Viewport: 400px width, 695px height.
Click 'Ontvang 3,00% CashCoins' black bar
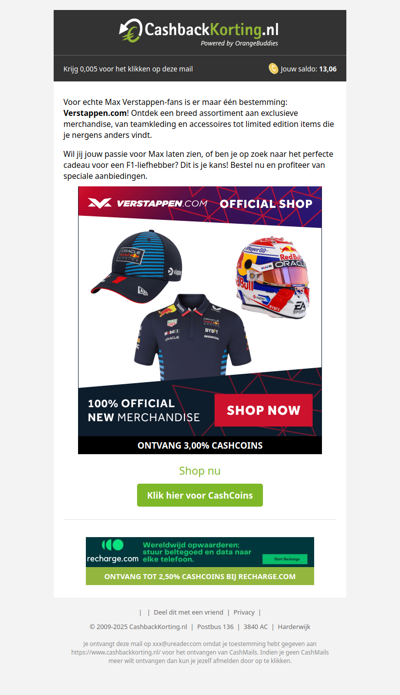(200, 445)
